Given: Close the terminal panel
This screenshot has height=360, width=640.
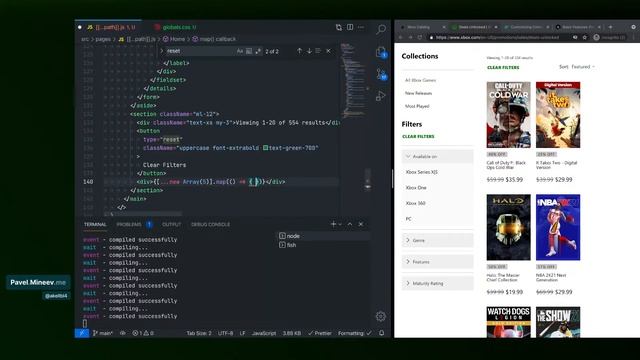Looking at the screenshot, I should click(361, 224).
